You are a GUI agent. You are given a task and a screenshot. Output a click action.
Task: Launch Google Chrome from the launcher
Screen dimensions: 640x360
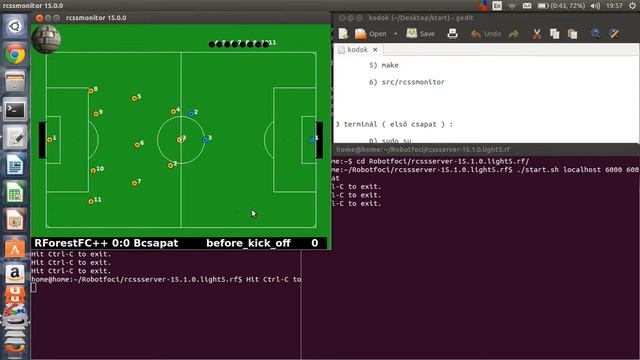click(15, 54)
